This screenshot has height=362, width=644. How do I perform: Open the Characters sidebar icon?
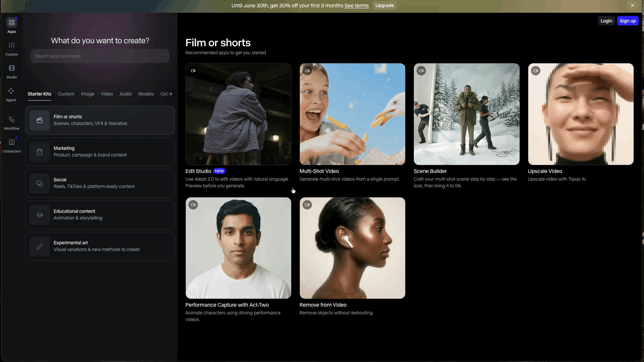coord(12,142)
